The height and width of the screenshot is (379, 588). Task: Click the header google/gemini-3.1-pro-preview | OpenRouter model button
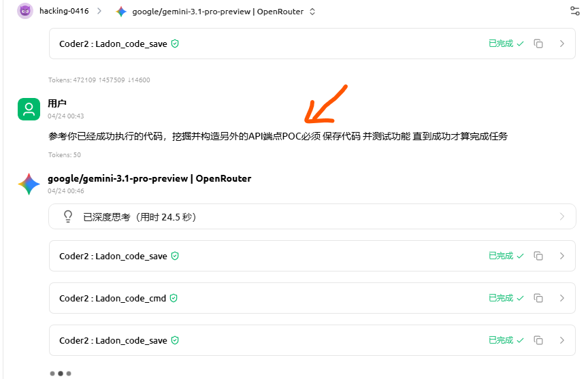click(216, 12)
